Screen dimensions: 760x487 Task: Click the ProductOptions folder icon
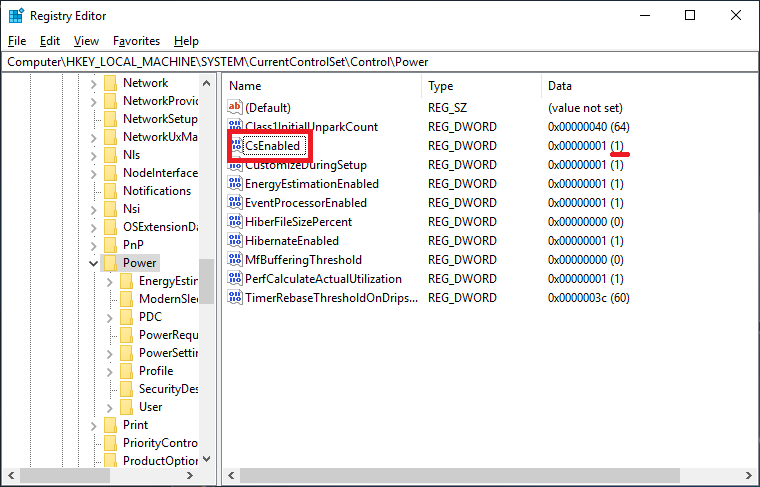(111, 460)
